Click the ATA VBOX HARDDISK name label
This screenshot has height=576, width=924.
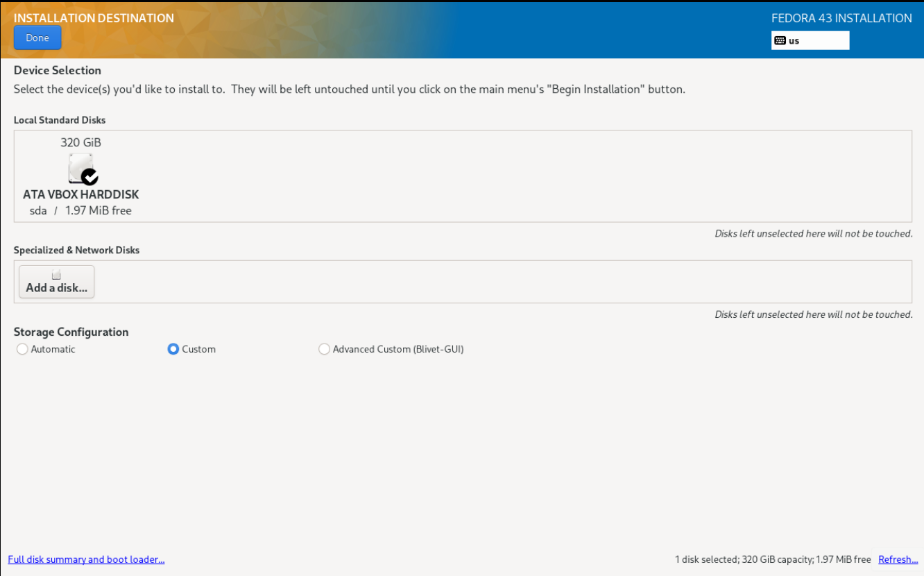coord(80,195)
